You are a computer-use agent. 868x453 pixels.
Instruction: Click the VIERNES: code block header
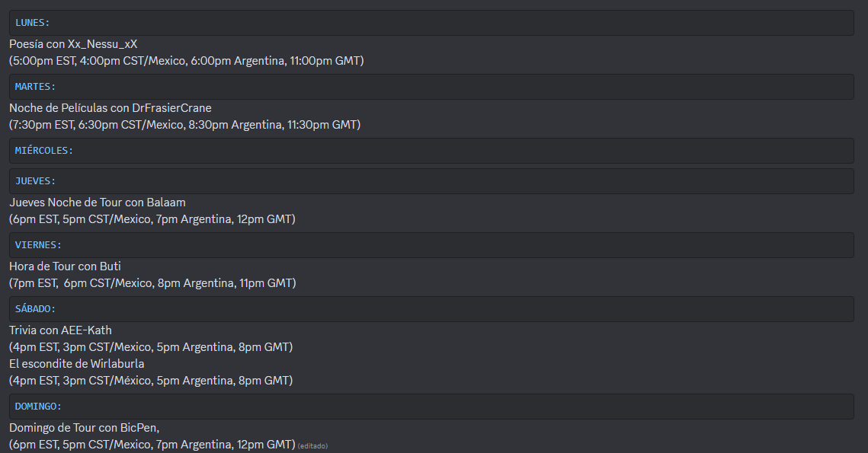click(x=431, y=245)
